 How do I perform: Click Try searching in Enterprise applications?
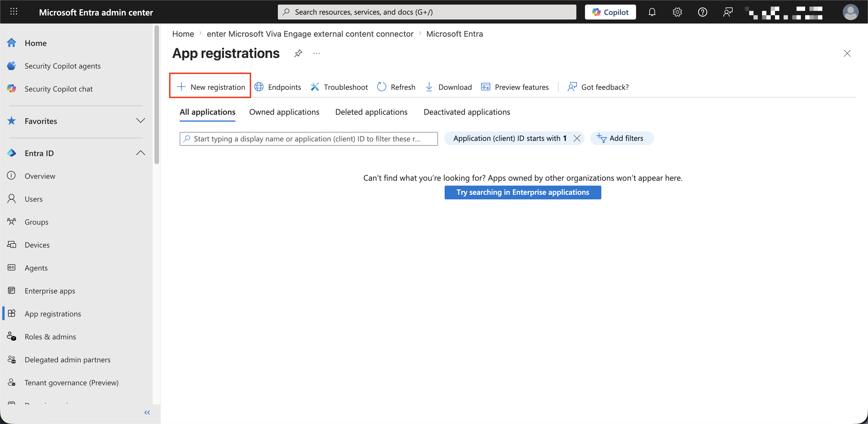point(523,192)
